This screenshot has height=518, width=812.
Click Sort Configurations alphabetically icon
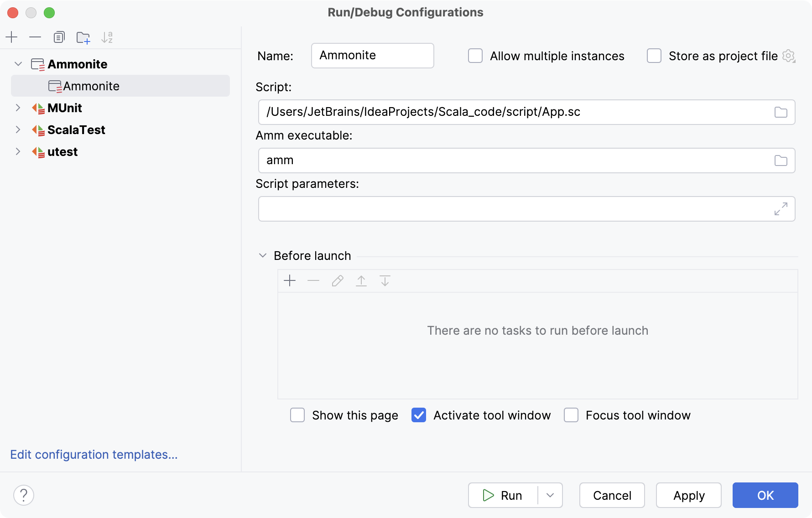tap(107, 37)
